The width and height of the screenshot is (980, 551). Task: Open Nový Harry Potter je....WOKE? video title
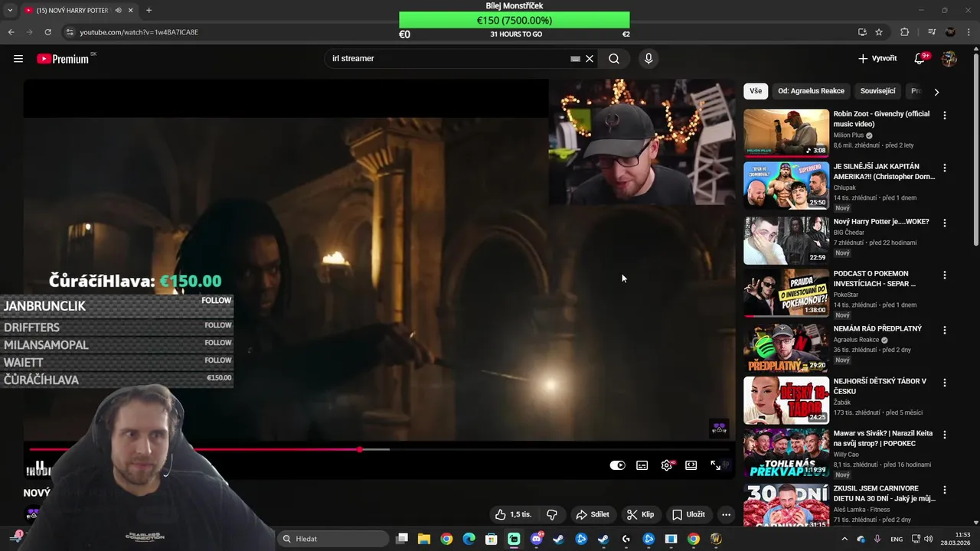pyautogui.click(x=881, y=222)
